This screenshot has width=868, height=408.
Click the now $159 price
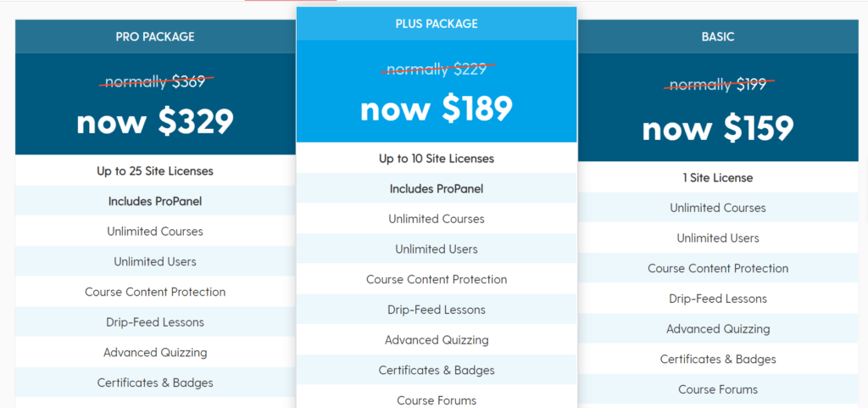(718, 129)
